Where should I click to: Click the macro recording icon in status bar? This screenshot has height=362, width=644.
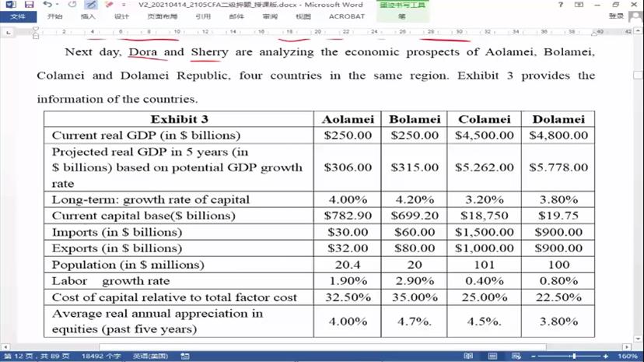[185, 356]
